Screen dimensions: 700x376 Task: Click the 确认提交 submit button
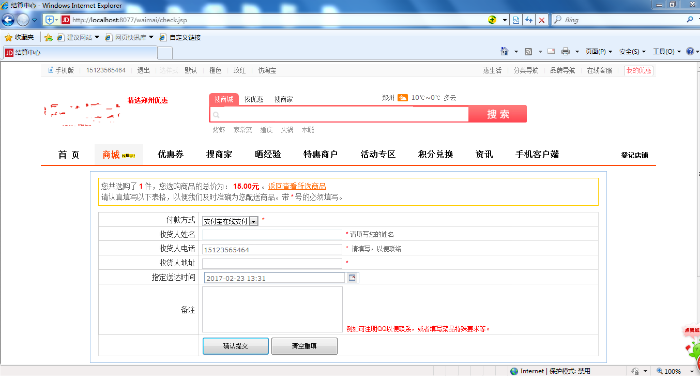pyautogui.click(x=236, y=346)
